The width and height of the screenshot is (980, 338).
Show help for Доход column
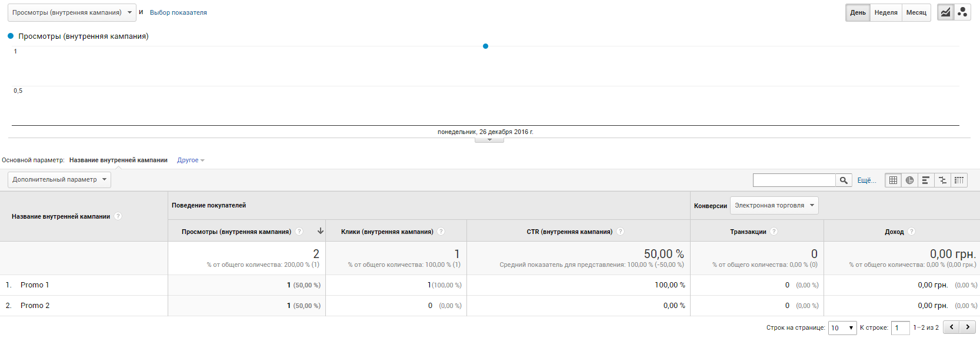[912, 232]
